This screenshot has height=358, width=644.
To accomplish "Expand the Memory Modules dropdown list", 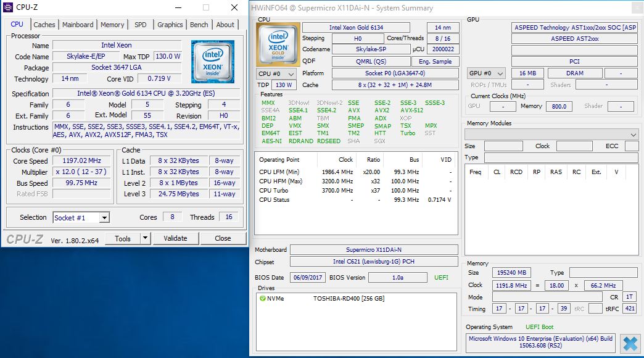I will (634, 135).
